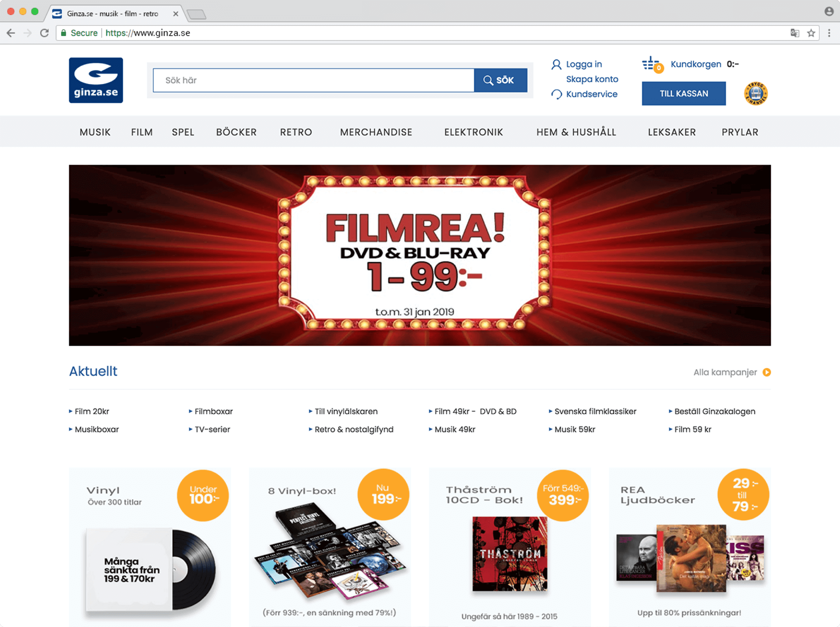Open the TV-serier link
The height and width of the screenshot is (627, 840).
(x=212, y=429)
